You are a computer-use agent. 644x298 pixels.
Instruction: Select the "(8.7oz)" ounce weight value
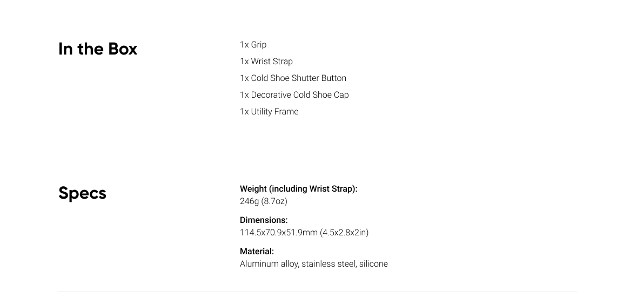pos(274,201)
